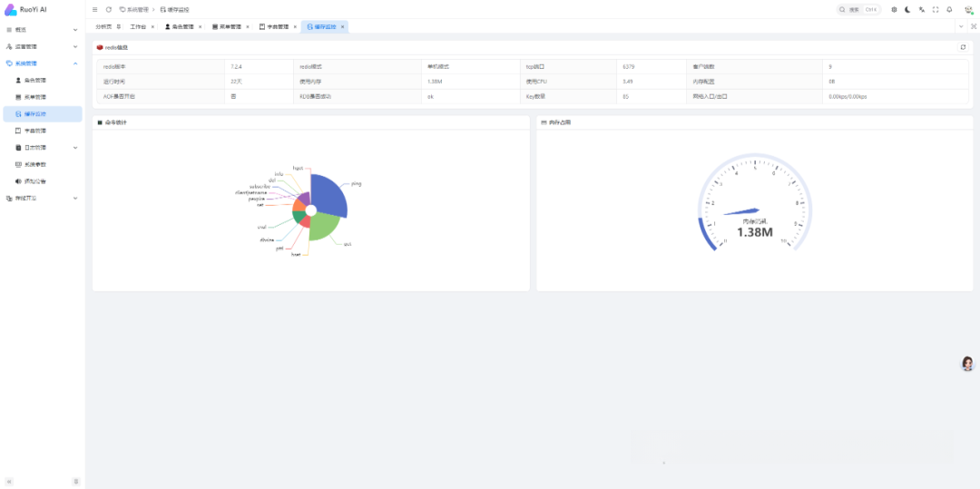Enter fullscreen using the header fullscreen icon

pyautogui.click(x=935, y=9)
